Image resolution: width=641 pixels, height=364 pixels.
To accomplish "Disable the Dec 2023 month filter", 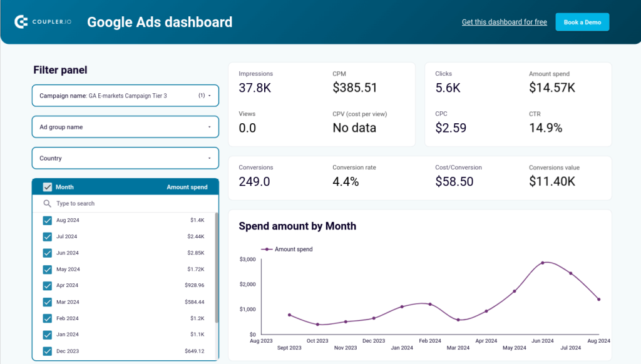I will pyautogui.click(x=47, y=351).
